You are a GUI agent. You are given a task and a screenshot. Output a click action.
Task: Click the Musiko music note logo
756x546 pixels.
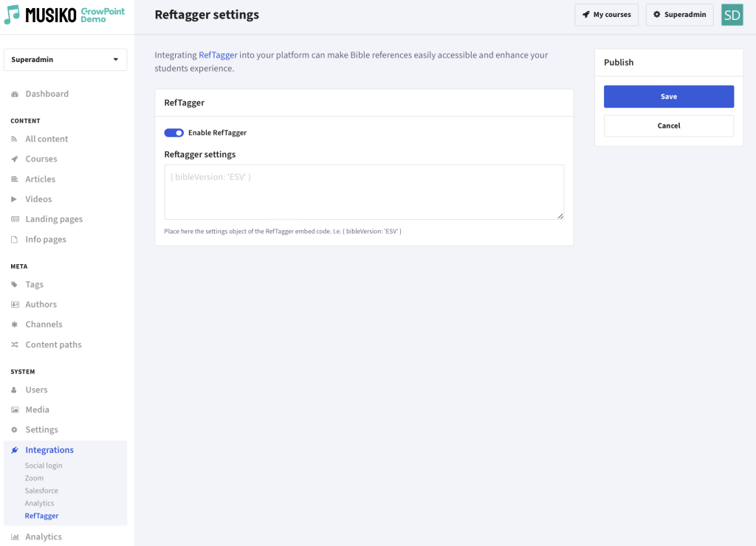click(x=12, y=15)
